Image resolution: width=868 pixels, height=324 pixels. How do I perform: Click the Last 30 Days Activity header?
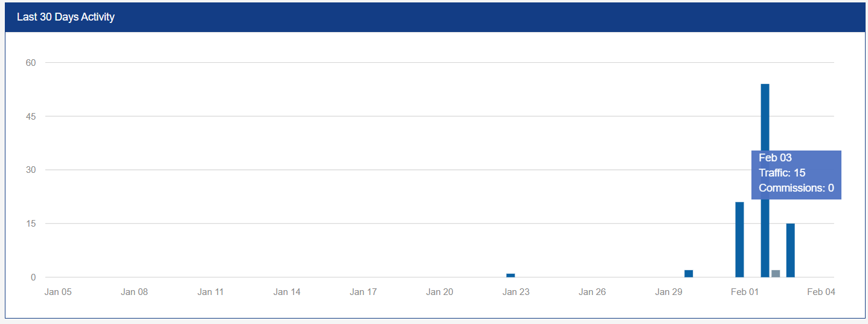click(x=65, y=17)
